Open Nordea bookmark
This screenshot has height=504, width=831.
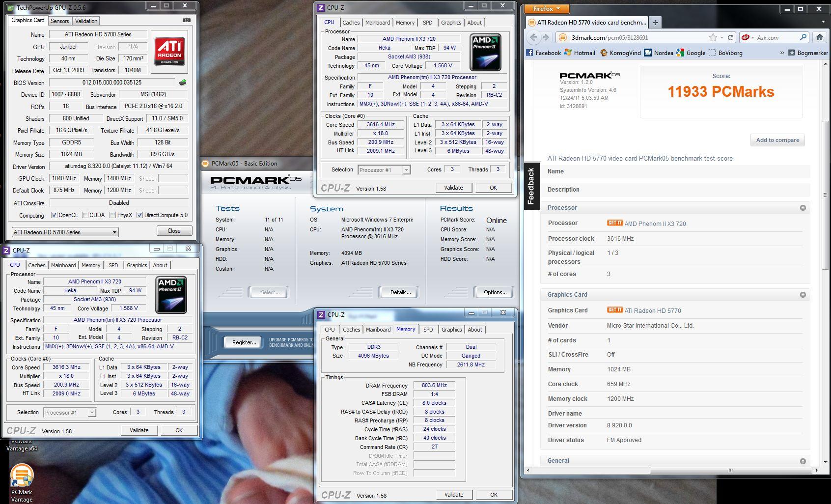659,53
